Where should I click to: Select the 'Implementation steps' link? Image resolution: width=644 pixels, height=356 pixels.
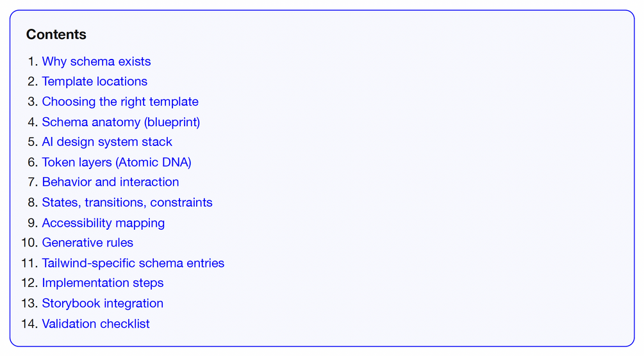tap(103, 283)
